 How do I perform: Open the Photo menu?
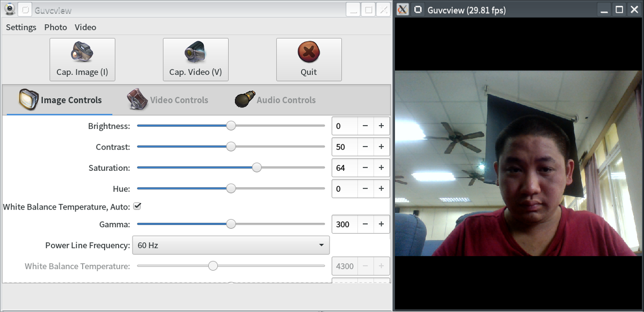point(55,27)
